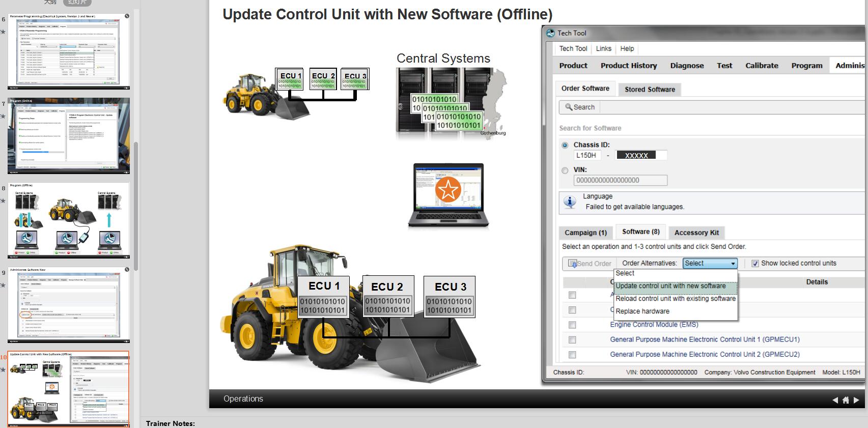Click 'Company: Volvo Construction Equipment' in status bar
This screenshot has height=428, width=868.
[x=760, y=373]
